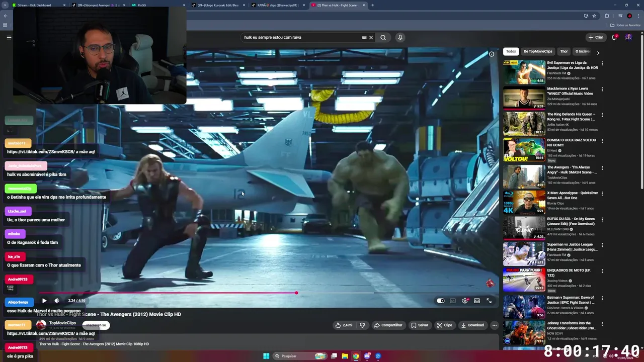Click the Inscrever-se subscribe button
The image size is (644, 362).
click(96, 325)
